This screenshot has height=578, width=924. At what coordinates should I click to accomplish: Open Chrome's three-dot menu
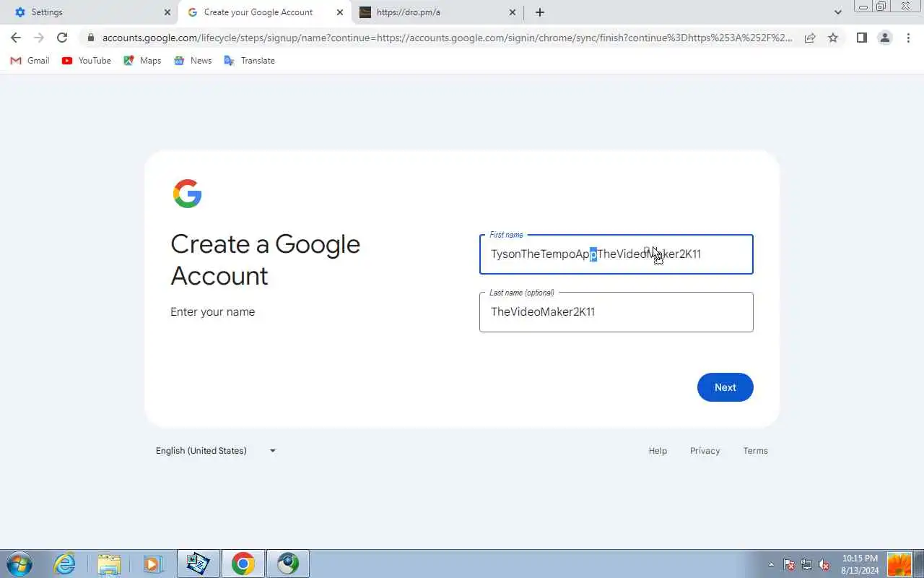[908, 38]
